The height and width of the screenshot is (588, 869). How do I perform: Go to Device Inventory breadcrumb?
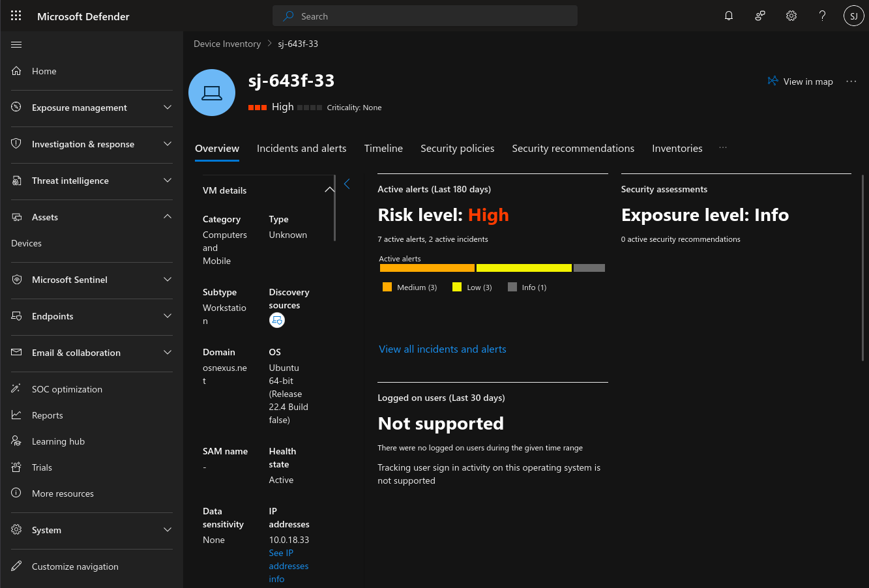point(227,44)
